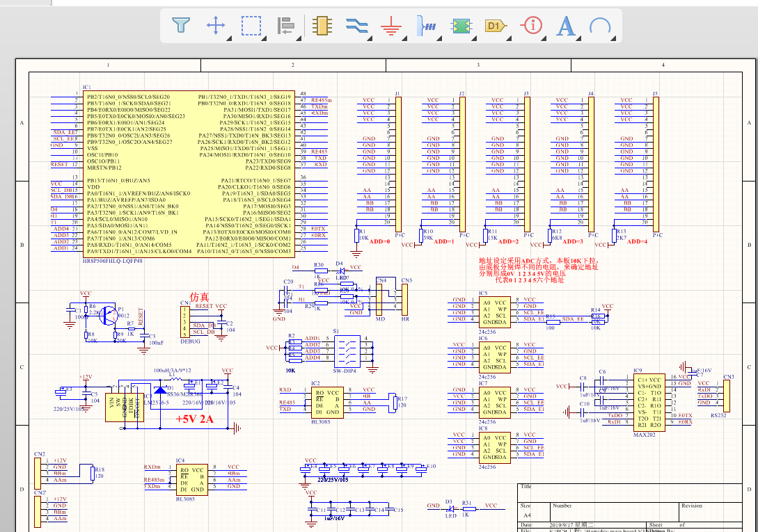Click the Place Harness tool

(426, 26)
